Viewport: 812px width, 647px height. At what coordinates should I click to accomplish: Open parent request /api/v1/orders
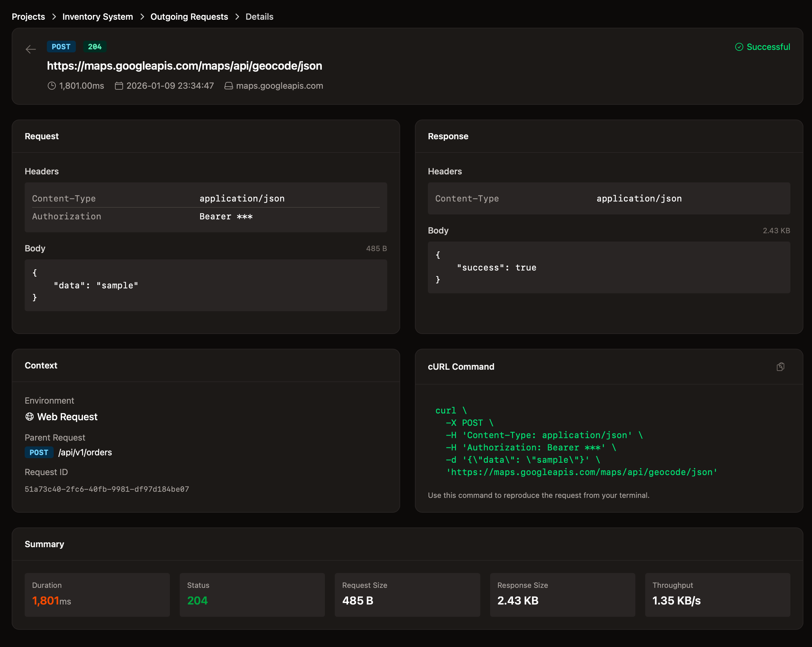[x=85, y=452]
